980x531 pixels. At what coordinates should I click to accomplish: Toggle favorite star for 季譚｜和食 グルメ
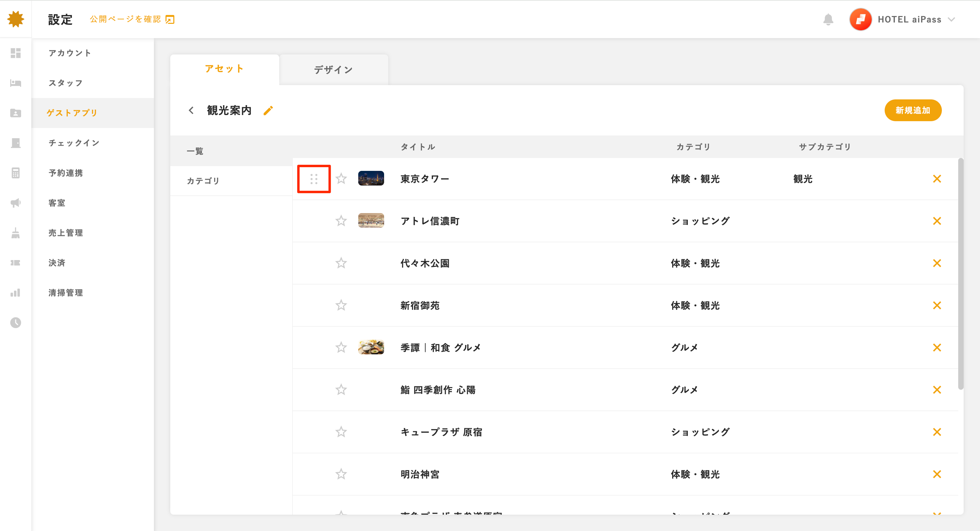click(341, 347)
